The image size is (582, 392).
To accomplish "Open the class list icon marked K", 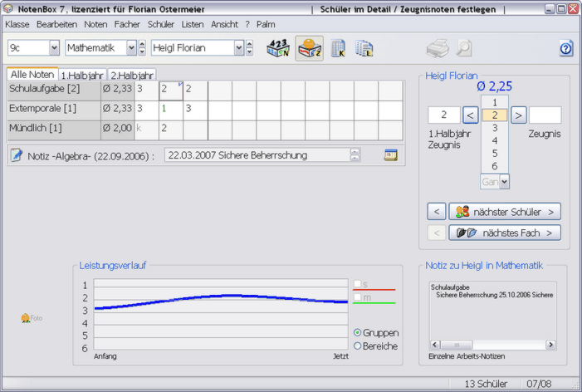I will pyautogui.click(x=339, y=48).
